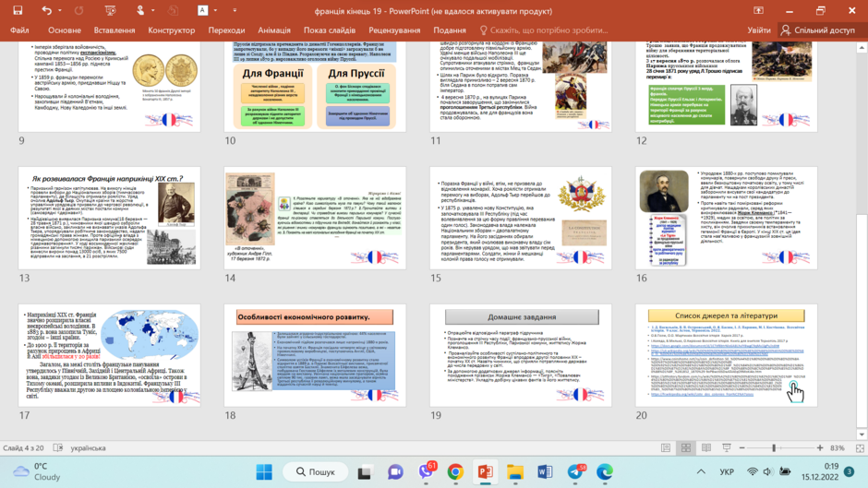The image size is (868, 488).
Task: Toggle touch/mouse mode icon
Action: [x=140, y=10]
